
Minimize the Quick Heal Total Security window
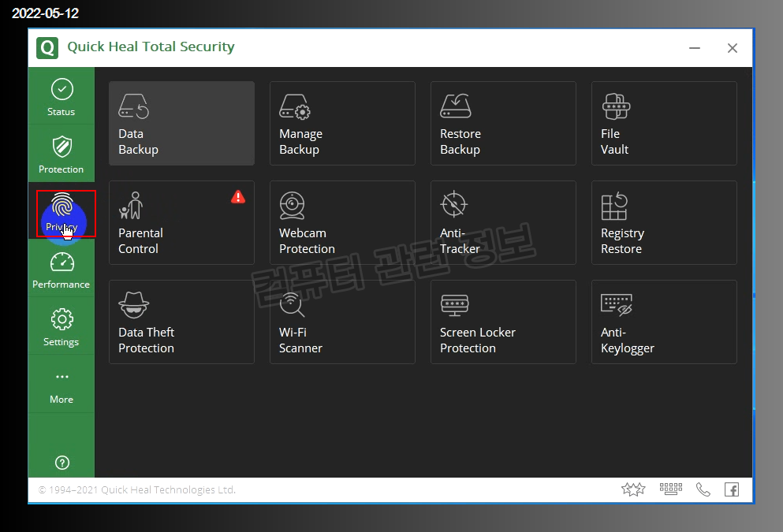pyautogui.click(x=695, y=48)
